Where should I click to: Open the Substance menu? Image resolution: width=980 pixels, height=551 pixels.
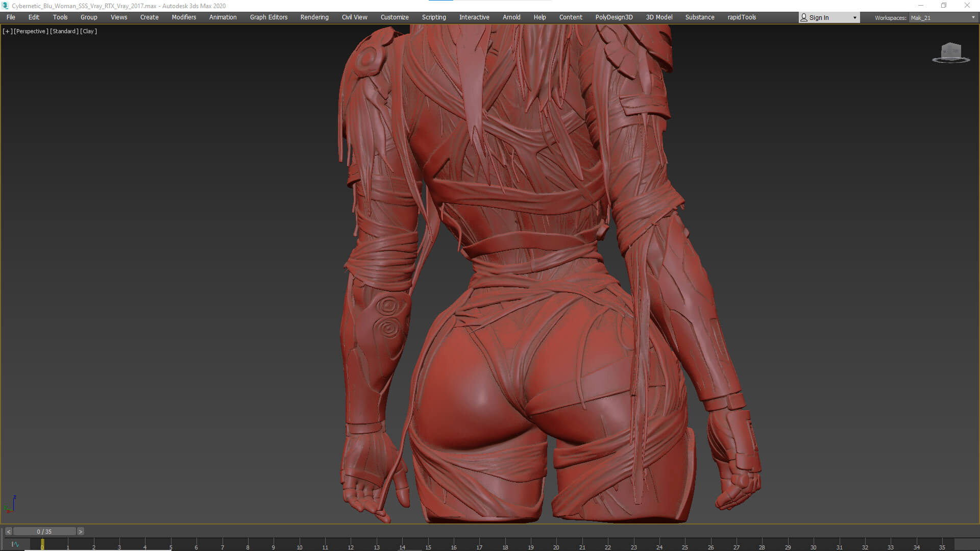700,17
